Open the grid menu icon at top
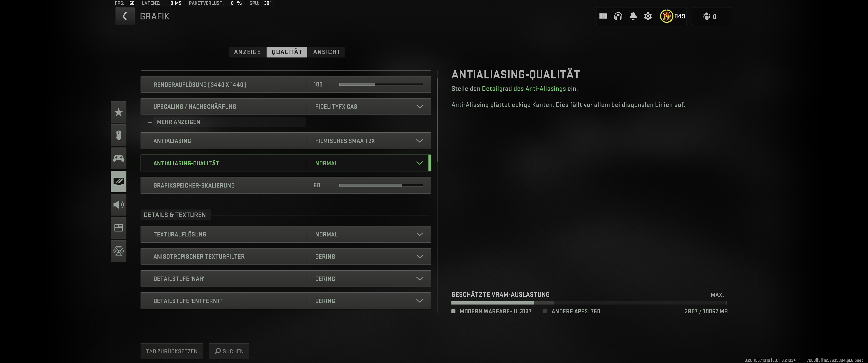 pos(603,16)
